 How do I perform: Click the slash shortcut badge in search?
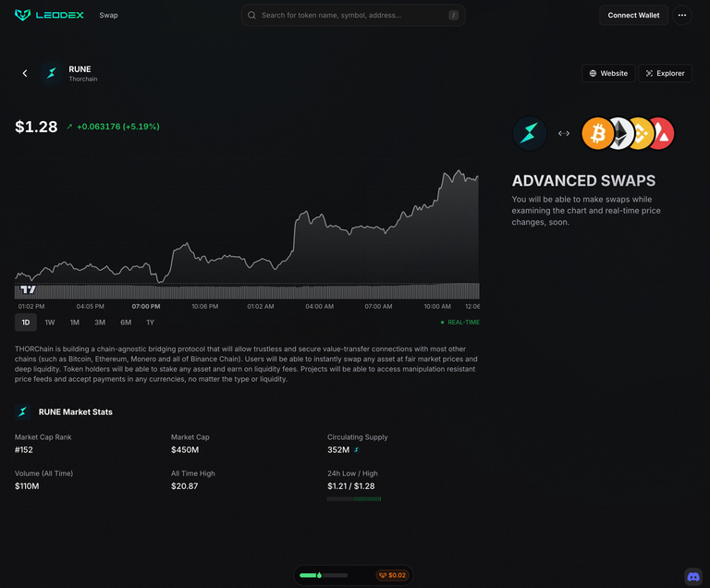[453, 15]
